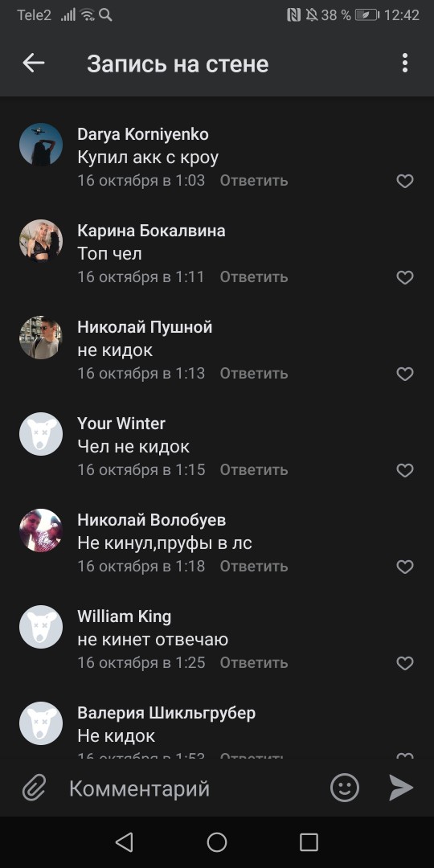Tap the back arrow in the header
The height and width of the screenshot is (868, 434).
[33, 63]
